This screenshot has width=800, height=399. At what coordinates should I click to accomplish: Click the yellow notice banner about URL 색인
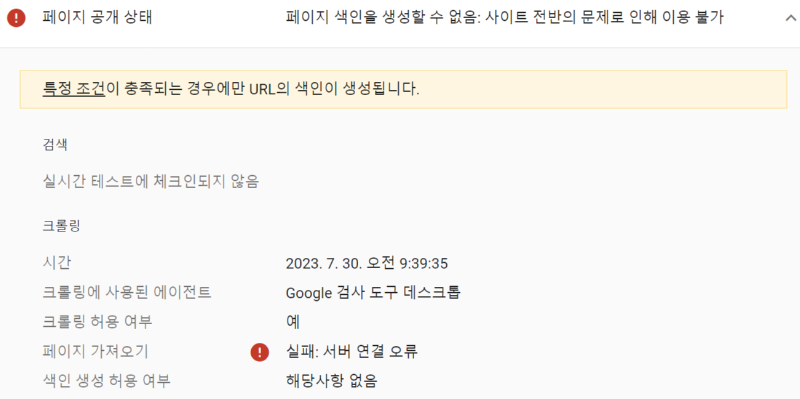[403, 89]
